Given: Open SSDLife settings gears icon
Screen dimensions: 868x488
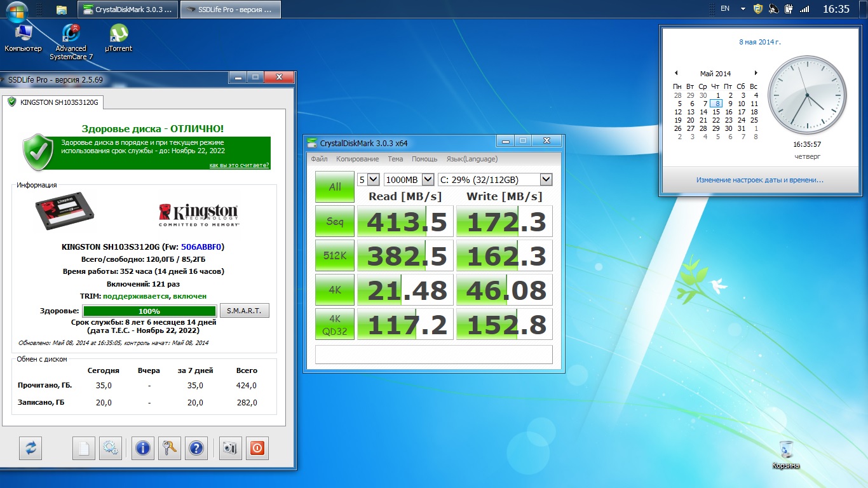Looking at the screenshot, I should pos(110,448).
